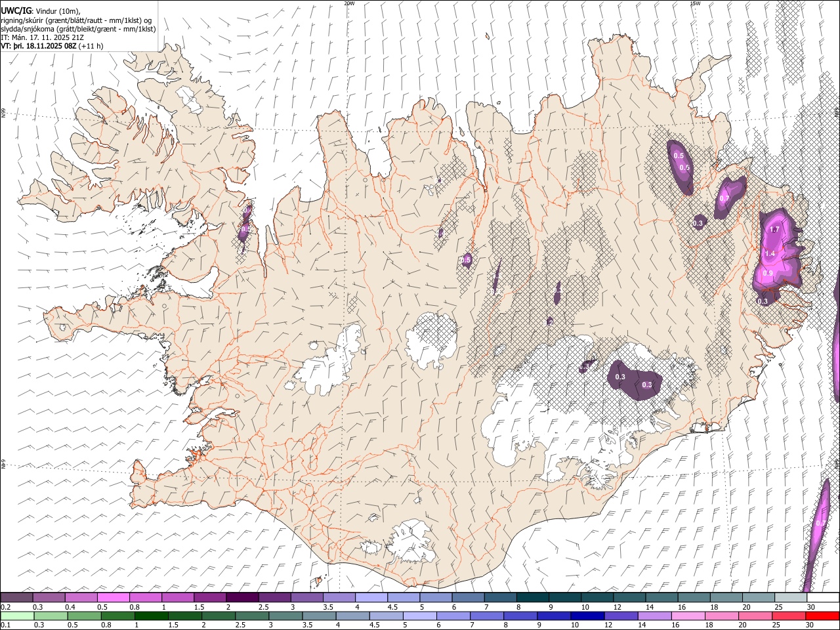Select the dark teal snow swatch between 8 and 9
Viewport: 840px width, 630px height.
[x=532, y=597]
